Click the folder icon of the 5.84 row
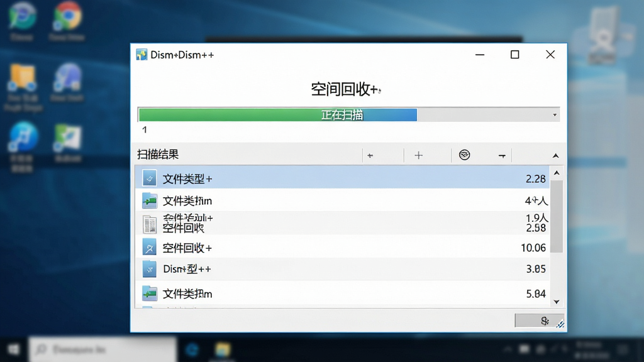The height and width of the screenshot is (362, 644). click(150, 293)
